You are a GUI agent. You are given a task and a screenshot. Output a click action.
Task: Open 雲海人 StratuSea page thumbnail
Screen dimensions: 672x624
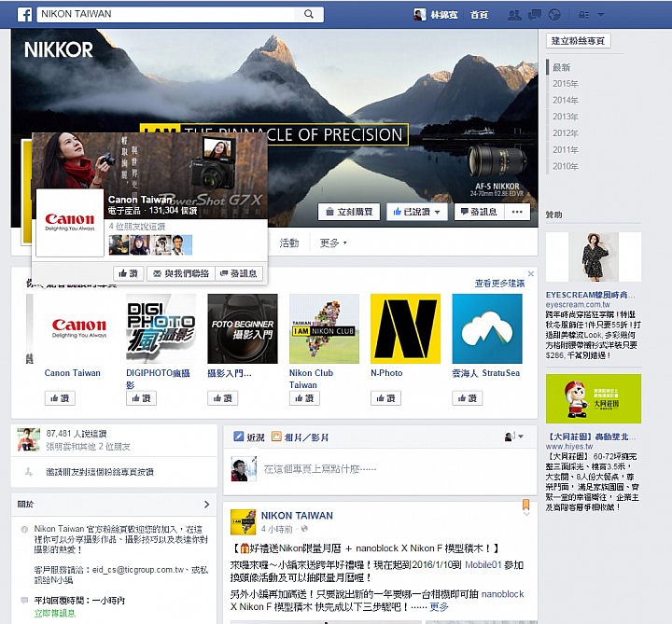pos(487,328)
